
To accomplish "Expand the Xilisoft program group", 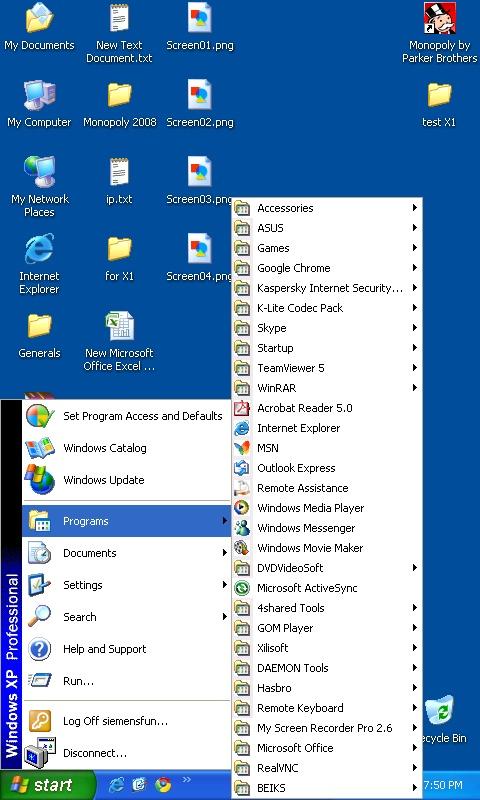I will pyautogui.click(x=327, y=648).
